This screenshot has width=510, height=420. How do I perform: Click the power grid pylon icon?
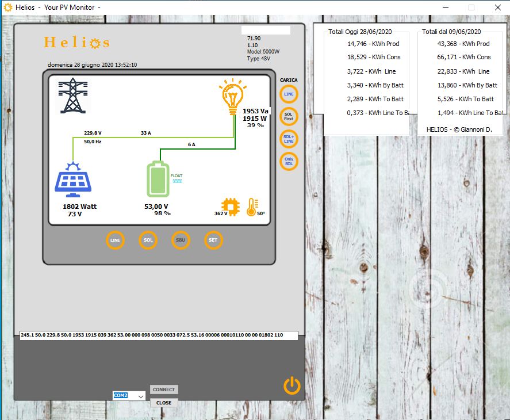pos(73,96)
